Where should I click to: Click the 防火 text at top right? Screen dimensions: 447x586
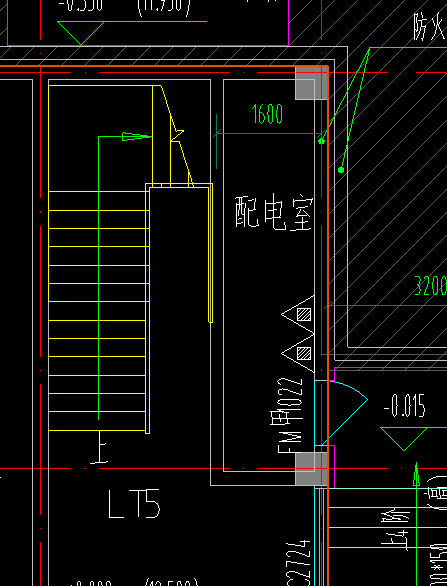click(x=430, y=26)
